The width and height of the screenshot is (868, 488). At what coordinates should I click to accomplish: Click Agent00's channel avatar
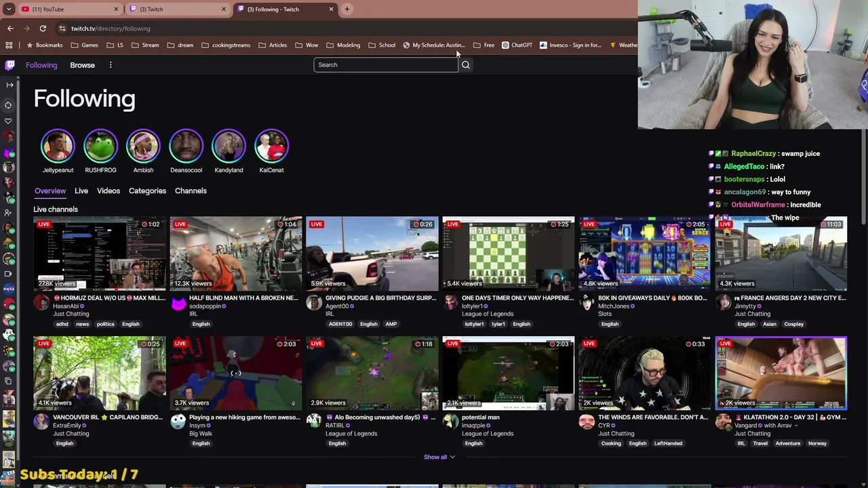tap(314, 302)
